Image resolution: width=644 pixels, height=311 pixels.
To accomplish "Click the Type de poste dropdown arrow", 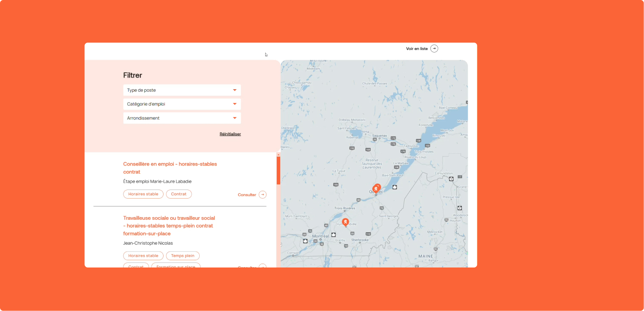I will (235, 90).
